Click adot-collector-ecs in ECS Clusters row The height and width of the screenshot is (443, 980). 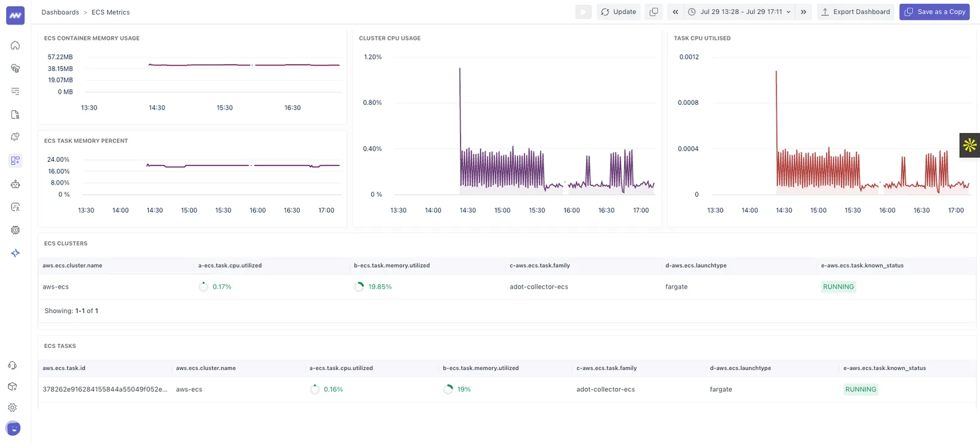539,287
